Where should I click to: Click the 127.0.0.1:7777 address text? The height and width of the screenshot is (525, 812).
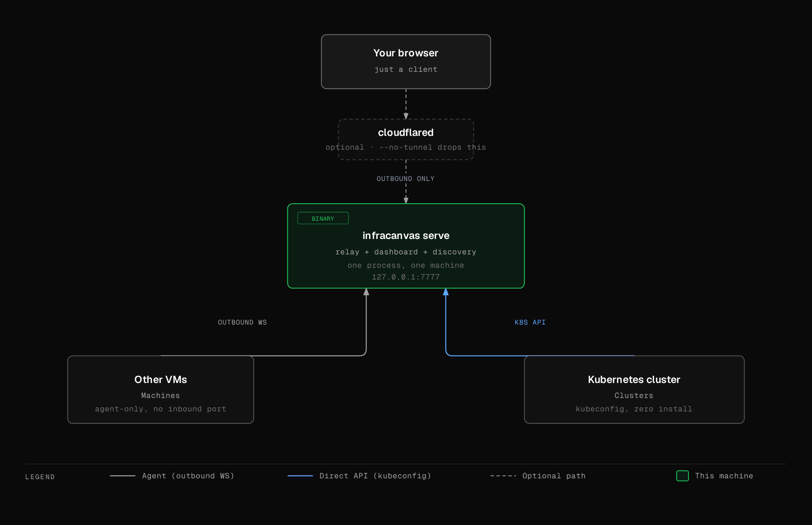click(406, 277)
